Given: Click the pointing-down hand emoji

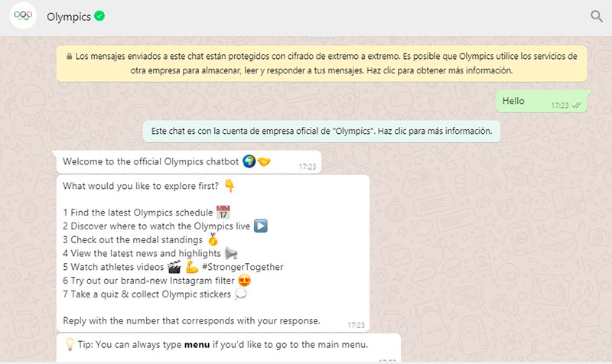Looking at the screenshot, I should pos(229,186).
